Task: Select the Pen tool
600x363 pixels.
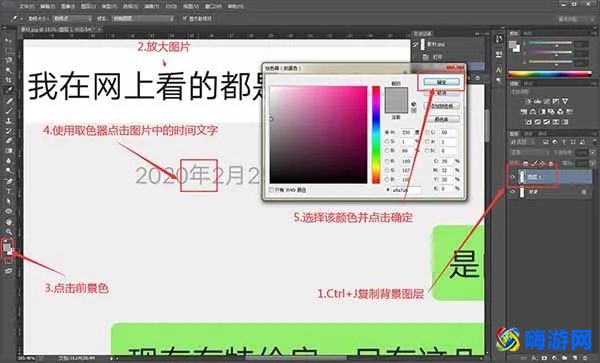Action: tap(8, 181)
